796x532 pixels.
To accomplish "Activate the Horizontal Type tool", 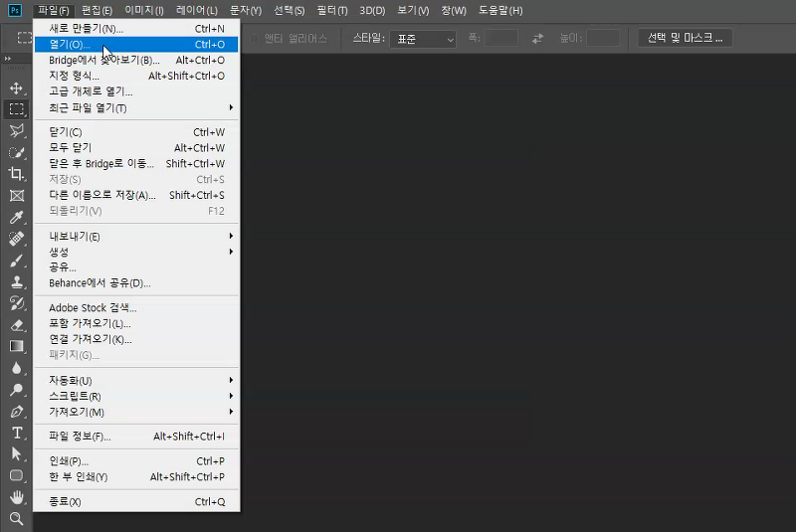I will (16, 433).
